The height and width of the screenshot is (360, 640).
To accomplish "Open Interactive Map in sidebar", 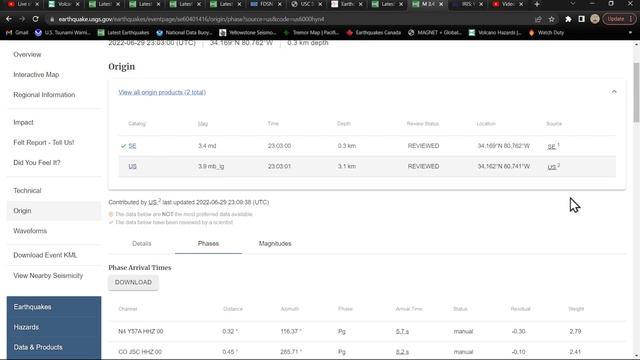I will (x=36, y=75).
